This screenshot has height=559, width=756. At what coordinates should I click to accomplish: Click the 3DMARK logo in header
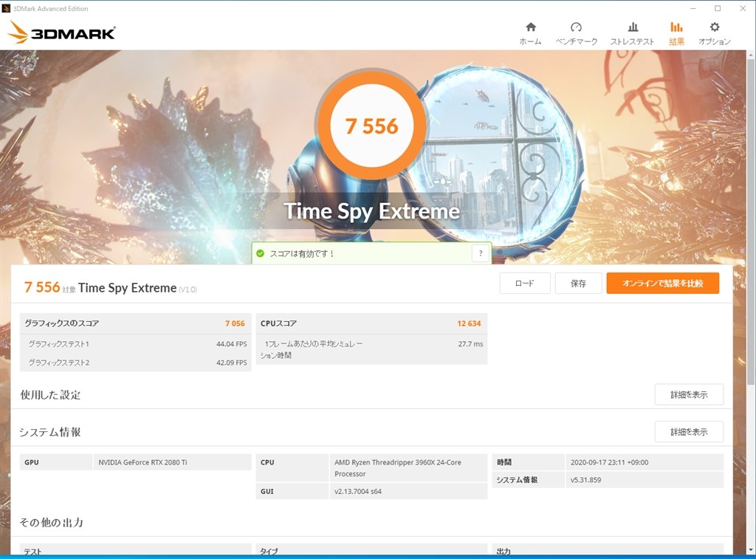[x=62, y=32]
